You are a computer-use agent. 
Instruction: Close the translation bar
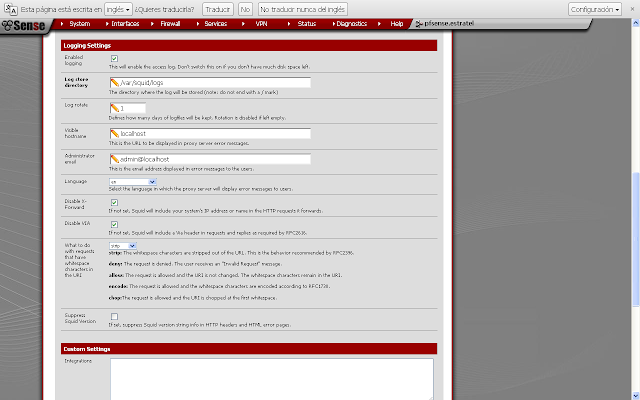coord(632,9)
